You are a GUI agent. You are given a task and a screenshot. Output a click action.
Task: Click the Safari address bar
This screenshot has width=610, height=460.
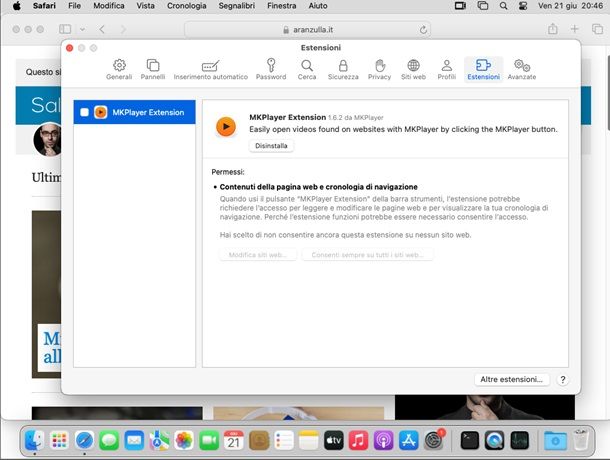coord(307,30)
